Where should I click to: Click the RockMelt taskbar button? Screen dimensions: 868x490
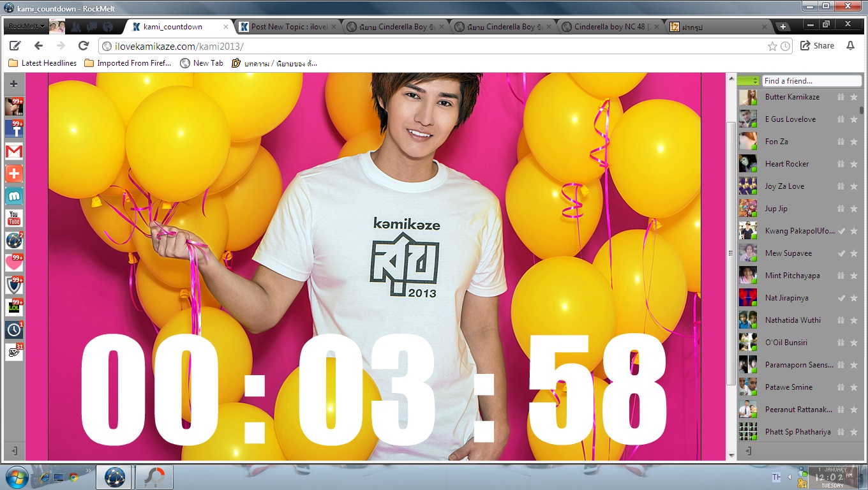pos(114,477)
